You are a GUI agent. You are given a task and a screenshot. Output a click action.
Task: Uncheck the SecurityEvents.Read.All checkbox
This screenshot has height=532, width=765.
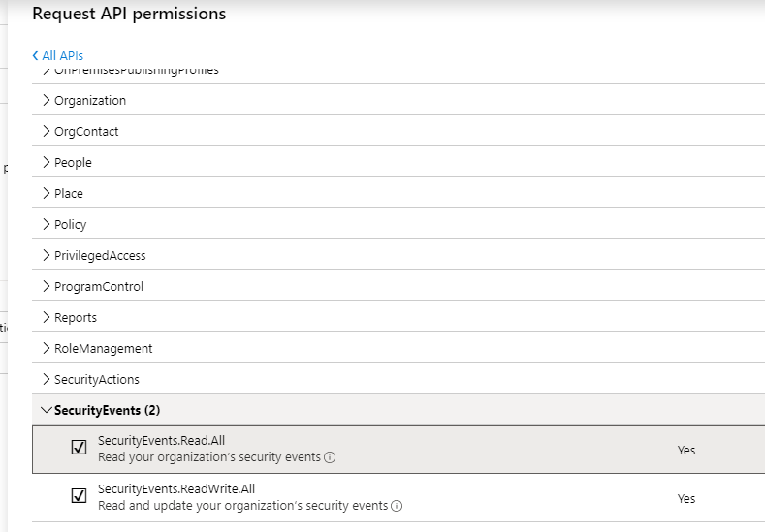79,448
